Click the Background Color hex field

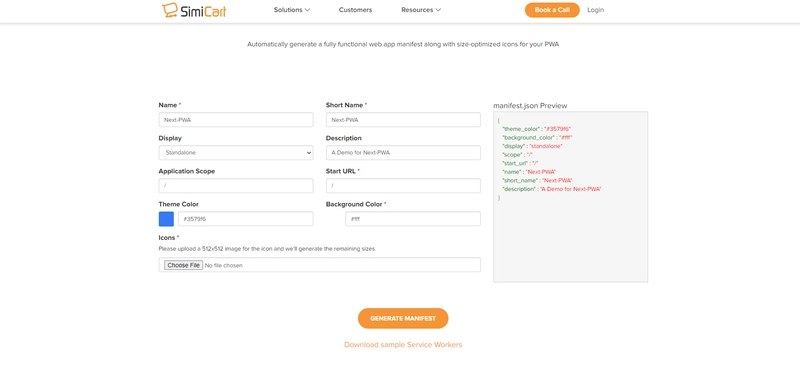413,219
